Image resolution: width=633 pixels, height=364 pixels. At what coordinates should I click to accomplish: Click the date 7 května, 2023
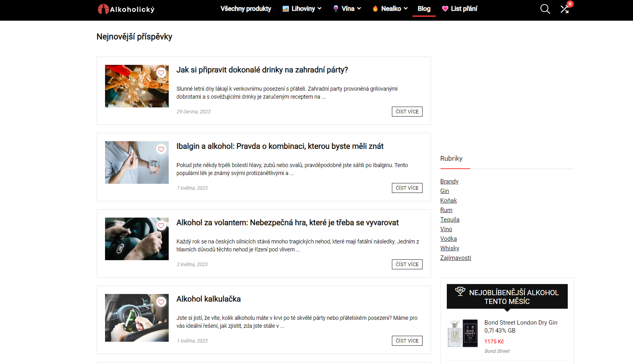pyautogui.click(x=192, y=188)
